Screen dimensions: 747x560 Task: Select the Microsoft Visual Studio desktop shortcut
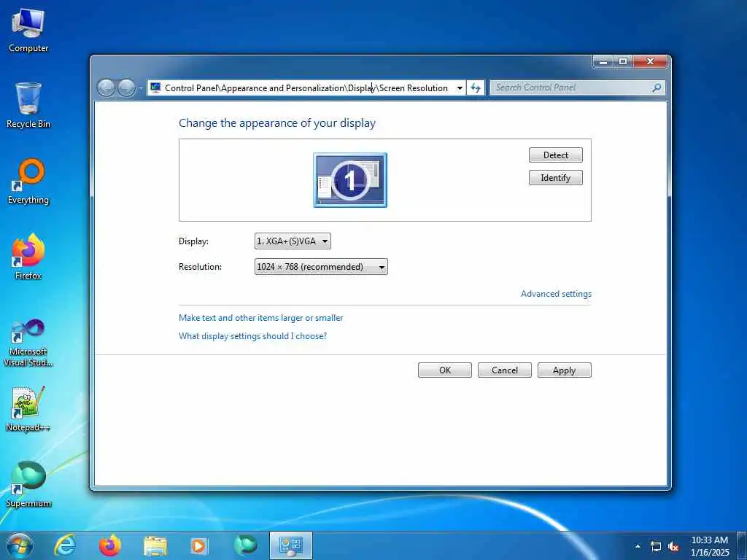coord(28,343)
